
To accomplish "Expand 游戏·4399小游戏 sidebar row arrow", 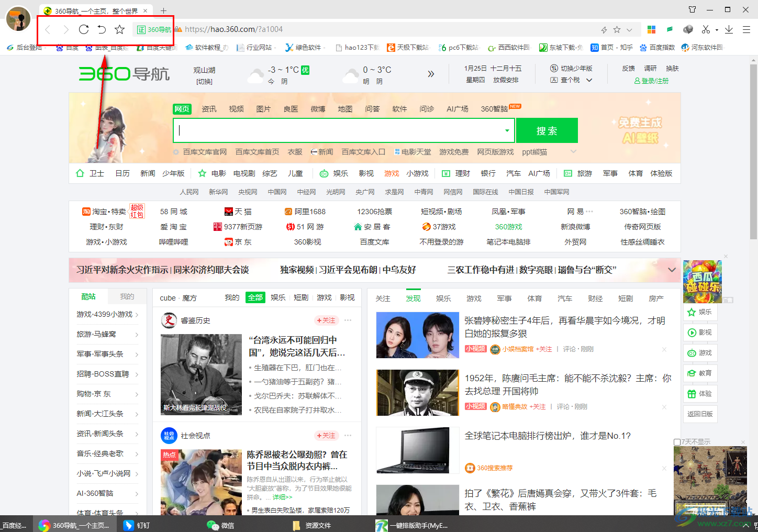I will pos(137,315).
